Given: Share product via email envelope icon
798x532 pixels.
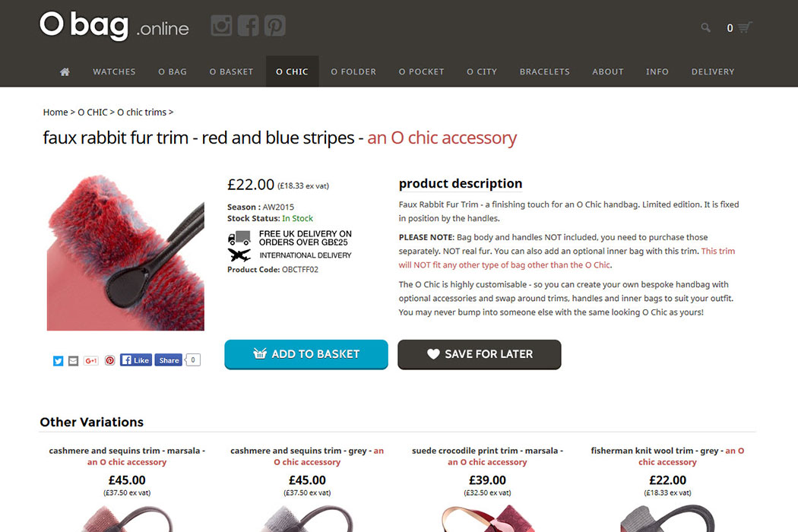Looking at the screenshot, I should click(x=73, y=360).
